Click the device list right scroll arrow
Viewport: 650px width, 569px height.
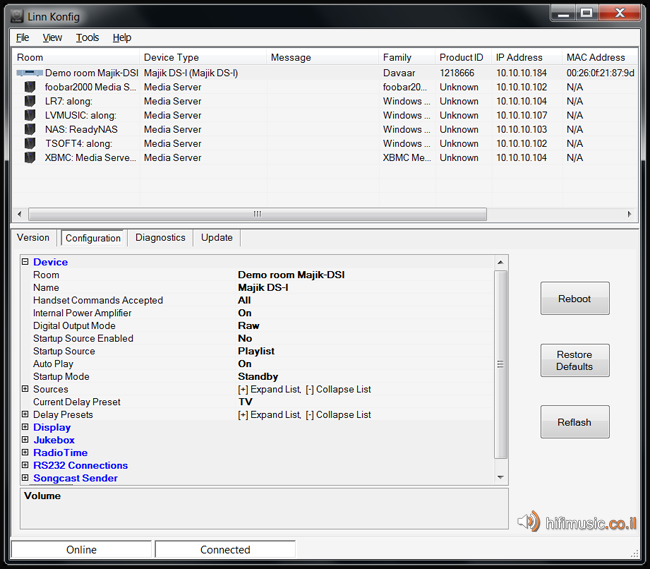[630, 214]
